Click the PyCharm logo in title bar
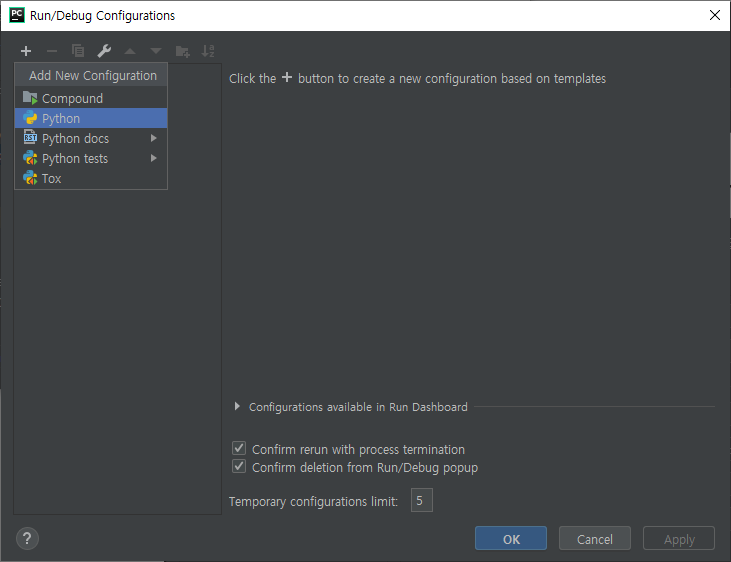 tap(17, 15)
